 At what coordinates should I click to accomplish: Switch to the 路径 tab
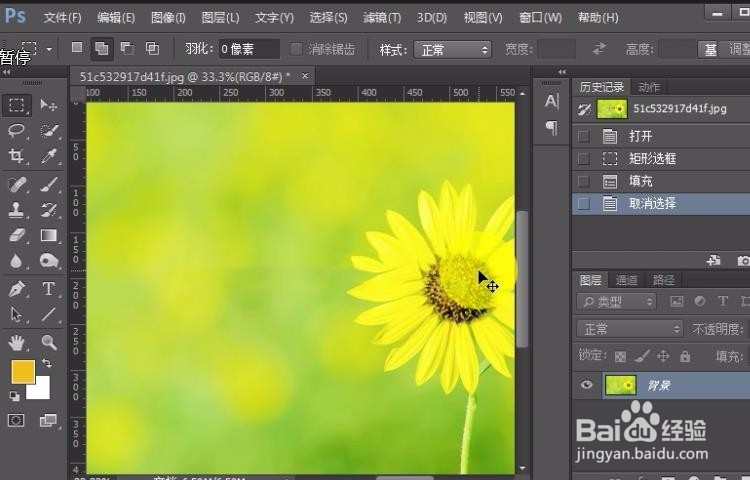click(x=663, y=280)
